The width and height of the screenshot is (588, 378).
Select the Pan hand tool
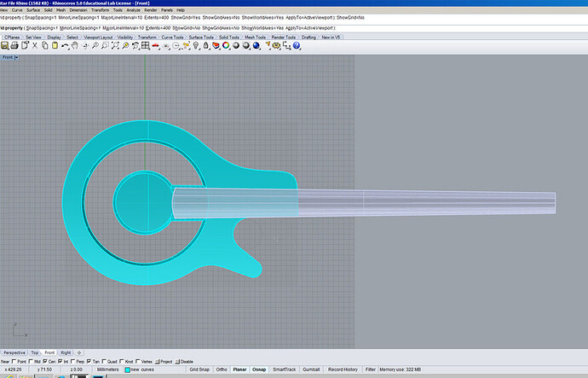point(75,45)
